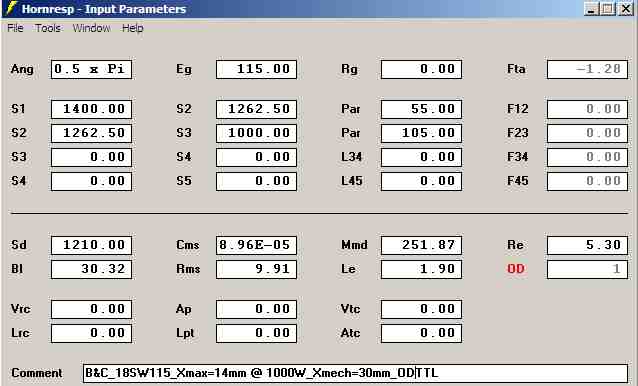Image resolution: width=638 pixels, height=386 pixels.
Task: Click the Mmd label
Action: click(354, 245)
